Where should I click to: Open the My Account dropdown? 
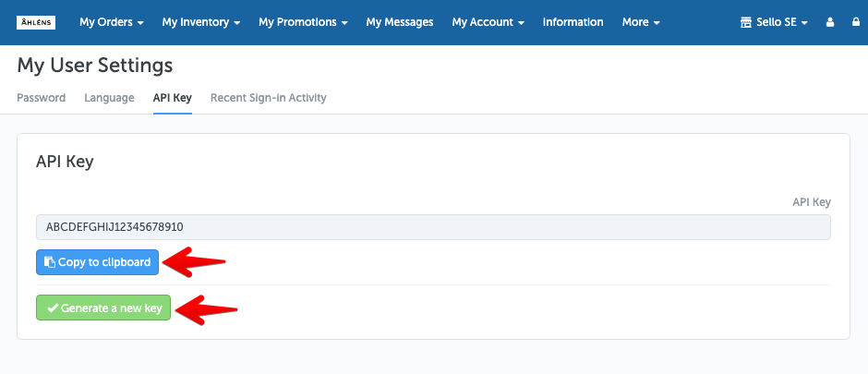(488, 22)
